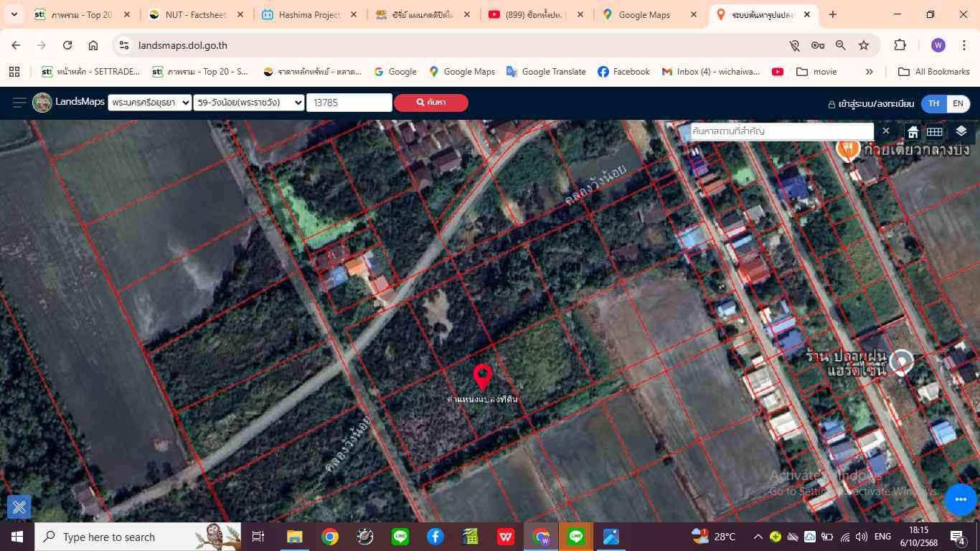Switch language to EN

pyautogui.click(x=958, y=103)
